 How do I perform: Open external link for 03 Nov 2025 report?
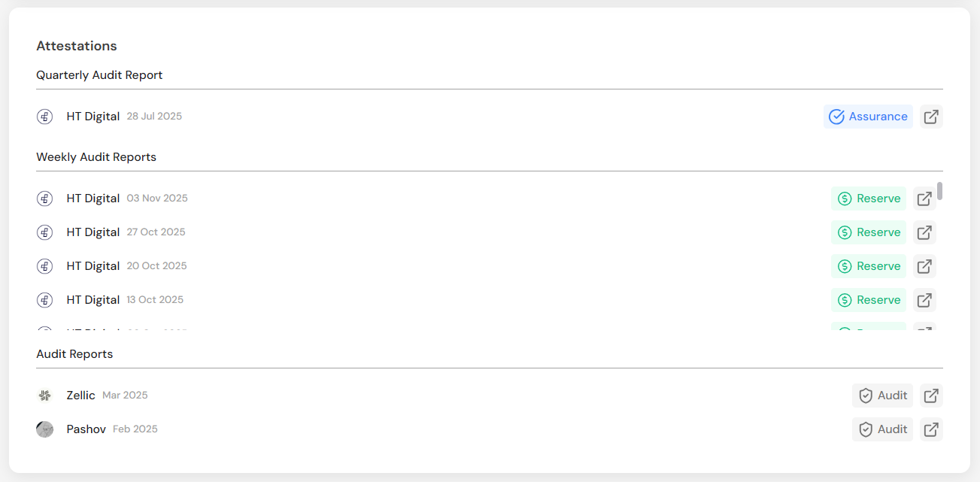pos(924,199)
